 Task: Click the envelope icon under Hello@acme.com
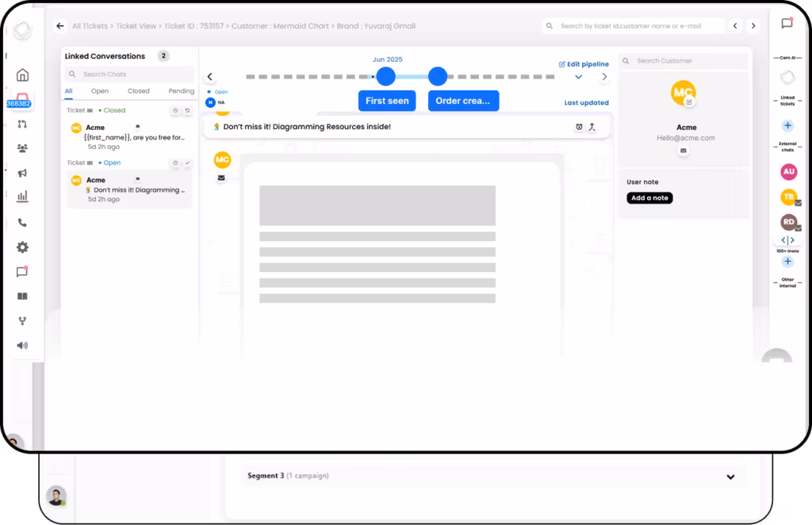tap(683, 151)
